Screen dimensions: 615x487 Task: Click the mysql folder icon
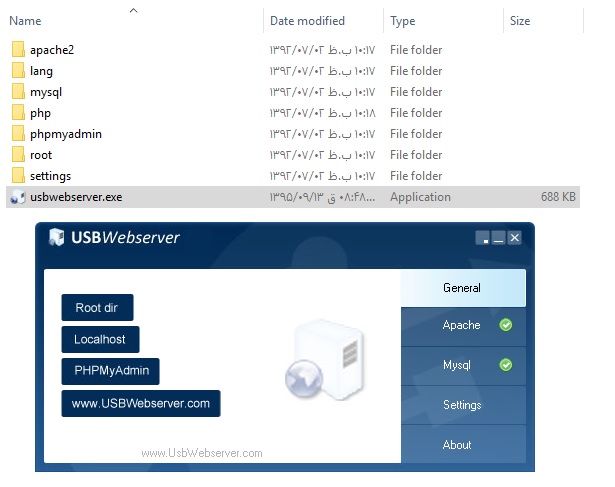[x=17, y=92]
